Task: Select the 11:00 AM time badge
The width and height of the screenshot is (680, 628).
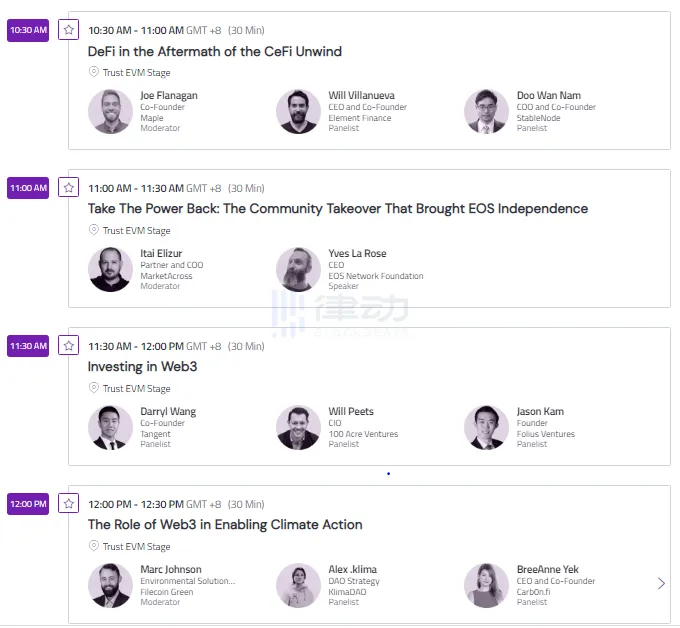Action: pyautogui.click(x=28, y=188)
